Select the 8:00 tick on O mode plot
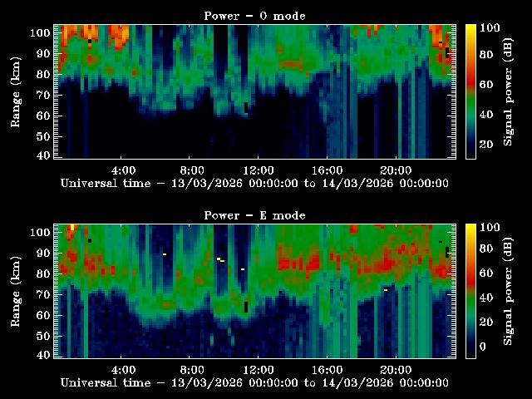Screen dimensions: 532x399 click(191, 170)
